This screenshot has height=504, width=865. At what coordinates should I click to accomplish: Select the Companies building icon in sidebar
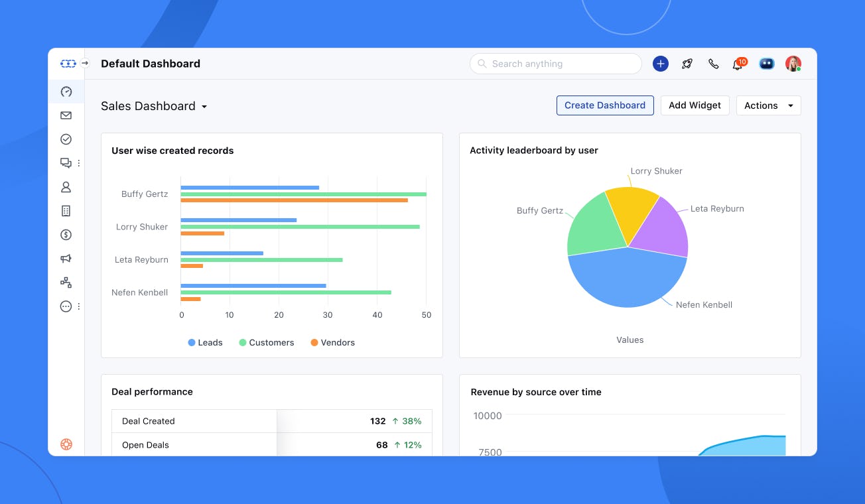[x=66, y=210]
